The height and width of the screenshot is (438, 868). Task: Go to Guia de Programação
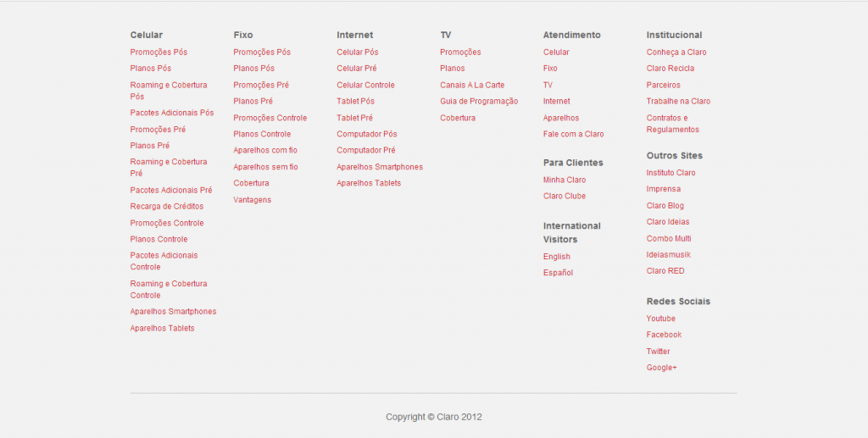click(x=479, y=101)
